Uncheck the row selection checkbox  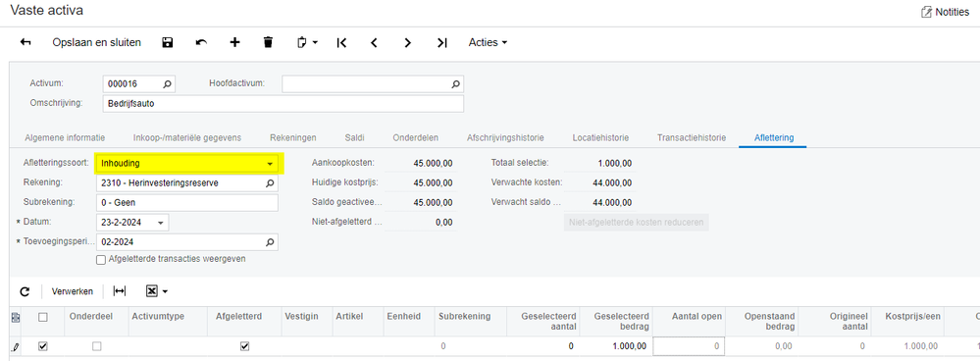(x=43, y=346)
